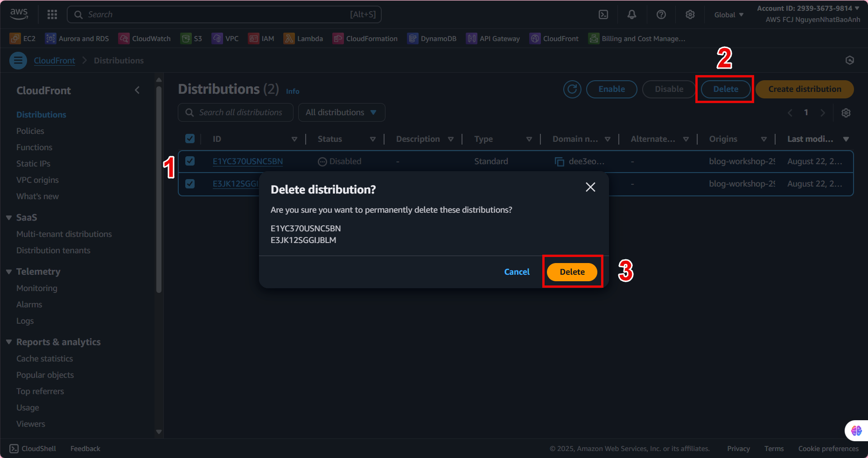
Task: Collapse the Telemetry sidebar section
Action: click(x=9, y=272)
